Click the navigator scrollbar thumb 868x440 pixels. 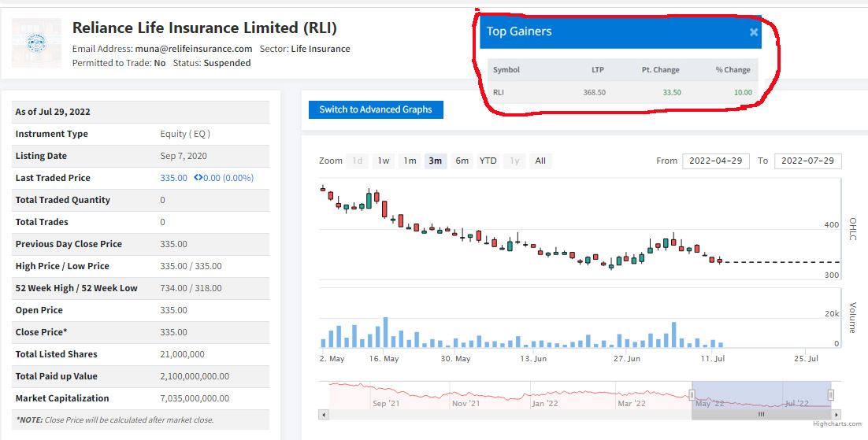click(761, 414)
